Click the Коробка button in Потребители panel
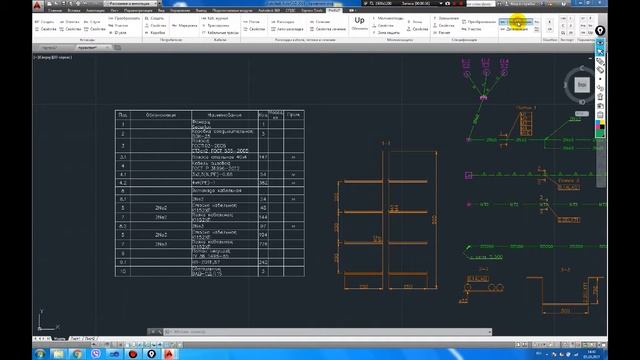Image resolution: width=640 pixels, height=360 pixels. pos(155,32)
